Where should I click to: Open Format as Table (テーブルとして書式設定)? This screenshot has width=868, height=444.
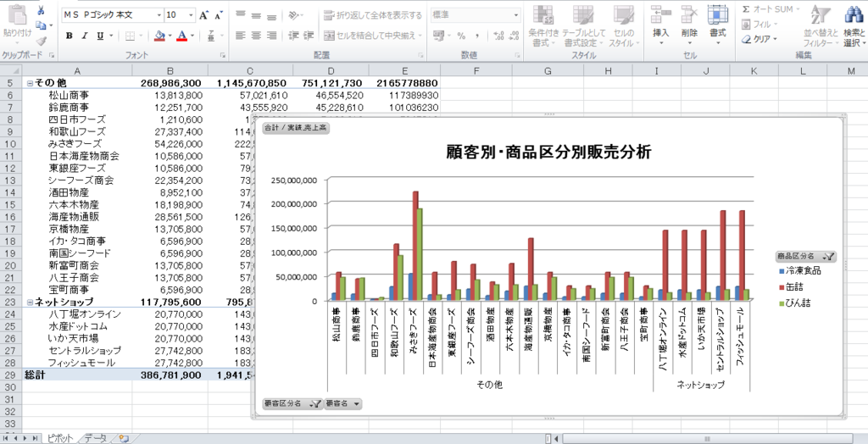[x=583, y=26]
